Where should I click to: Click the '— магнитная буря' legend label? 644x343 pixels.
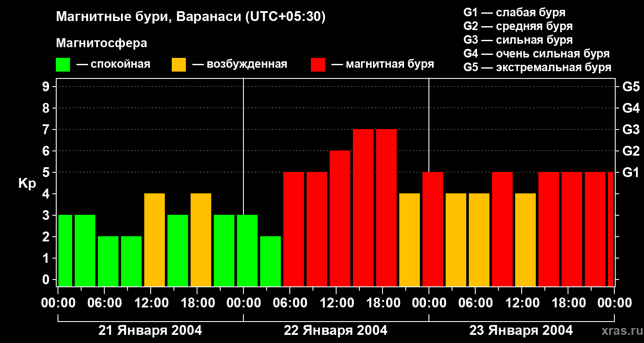tap(383, 64)
